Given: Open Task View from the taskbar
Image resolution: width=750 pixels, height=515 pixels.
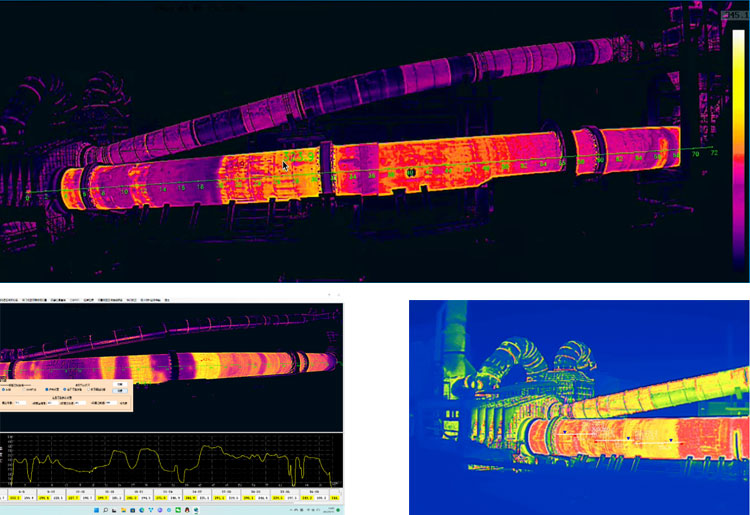Looking at the screenshot, I should [x=114, y=510].
